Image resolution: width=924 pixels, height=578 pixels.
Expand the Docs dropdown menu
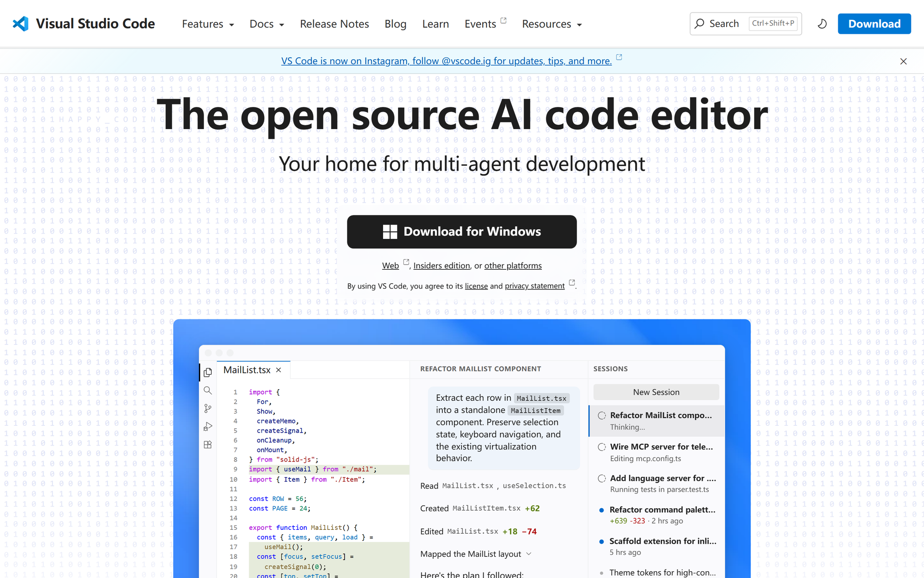click(267, 24)
